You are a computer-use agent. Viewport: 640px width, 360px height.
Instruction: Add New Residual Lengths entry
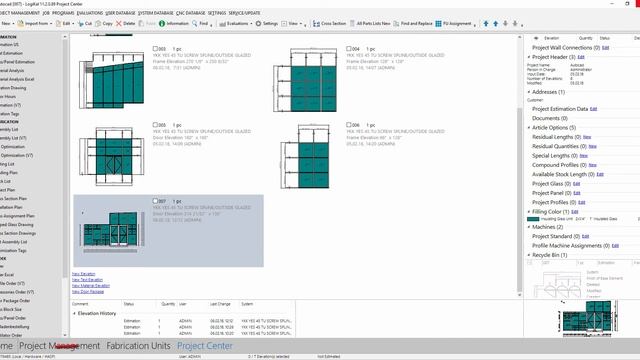tap(587, 137)
